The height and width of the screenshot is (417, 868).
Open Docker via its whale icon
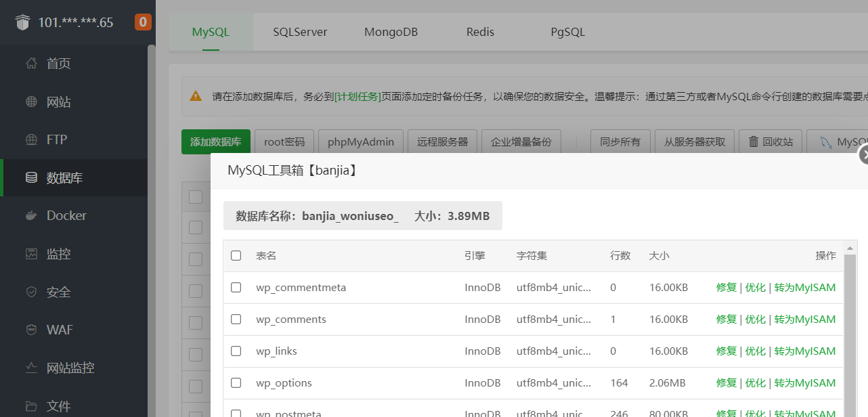pos(31,216)
